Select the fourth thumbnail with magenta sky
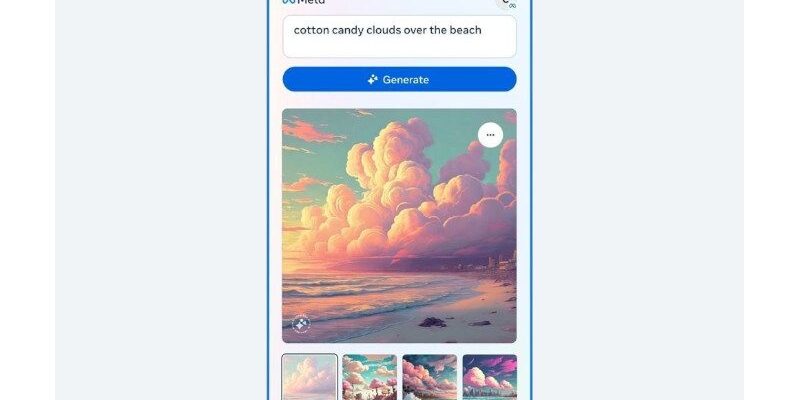 click(490, 377)
